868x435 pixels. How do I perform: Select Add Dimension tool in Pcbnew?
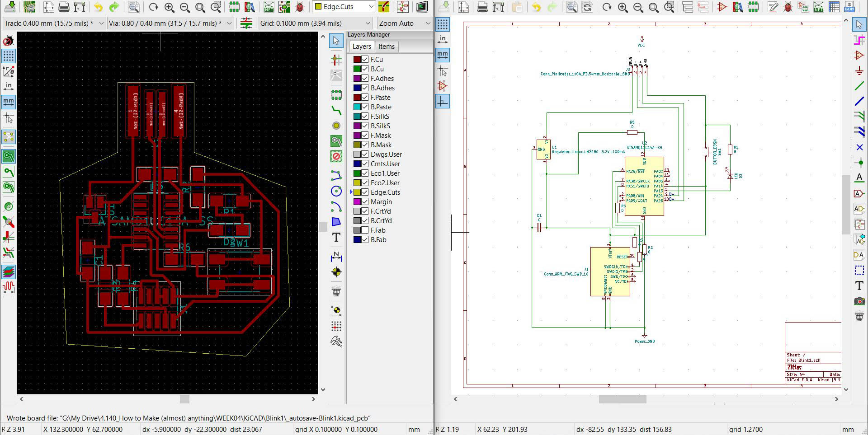[336, 257]
